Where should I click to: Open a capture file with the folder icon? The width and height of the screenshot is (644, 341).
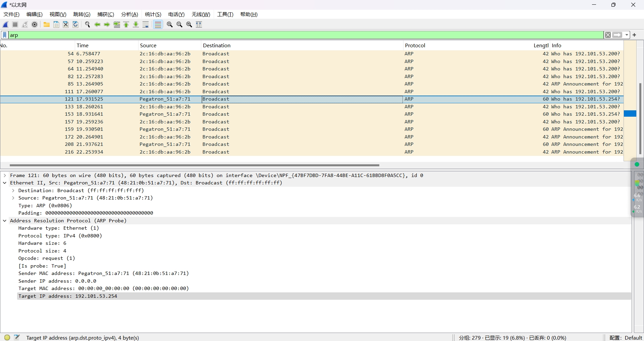(x=47, y=24)
